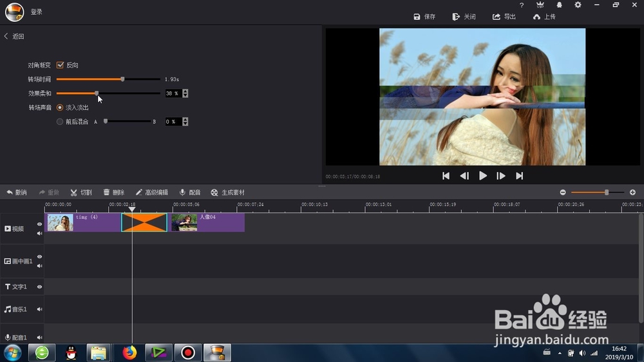This screenshot has height=362, width=644.
Task: Jump to start of the preview
Action: [x=446, y=176]
